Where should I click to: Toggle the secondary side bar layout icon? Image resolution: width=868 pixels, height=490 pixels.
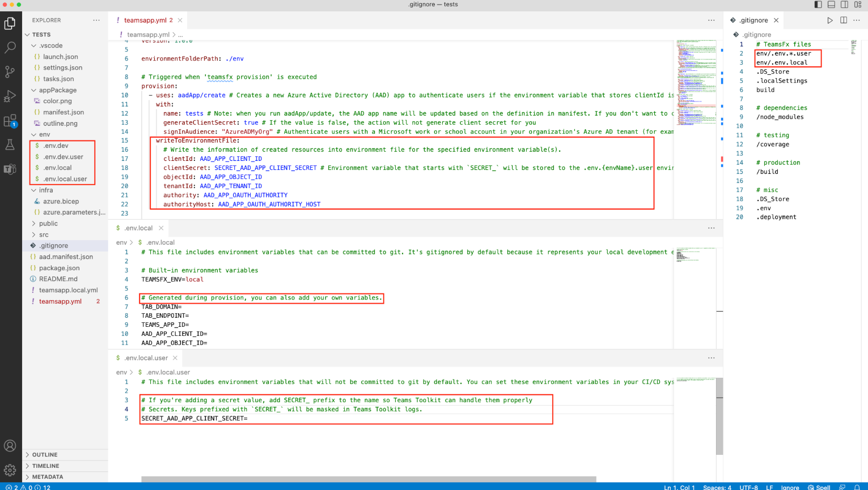pos(844,5)
